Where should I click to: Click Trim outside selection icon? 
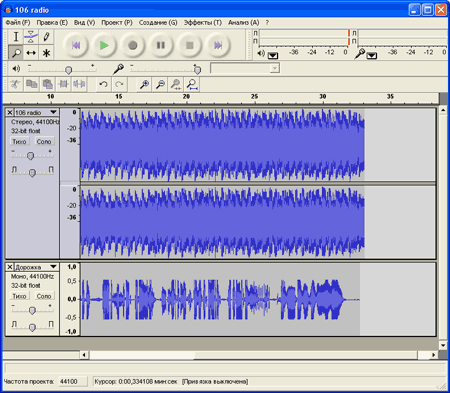click(x=63, y=84)
